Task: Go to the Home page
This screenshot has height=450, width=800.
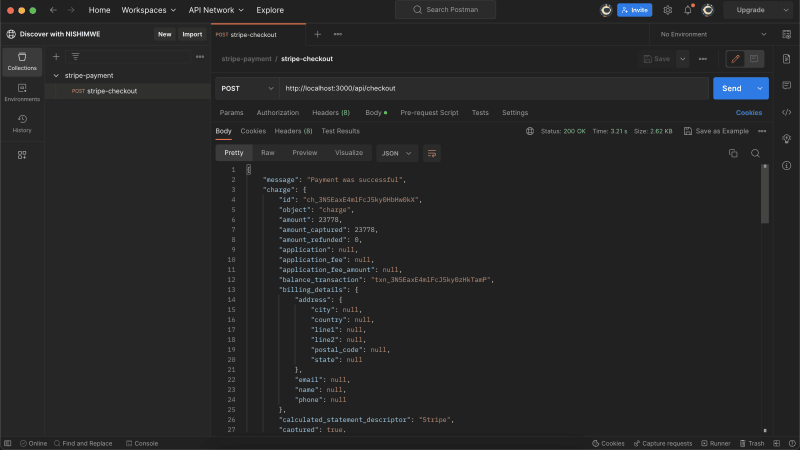Action: click(x=99, y=10)
